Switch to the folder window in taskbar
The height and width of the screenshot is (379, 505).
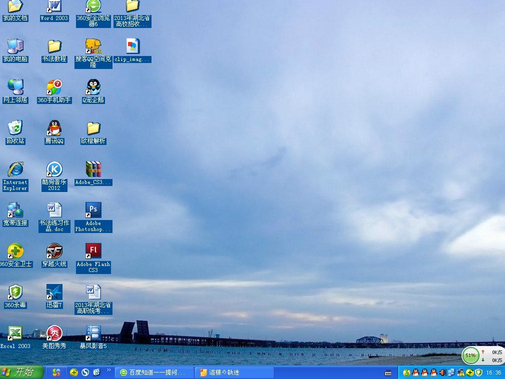(234, 372)
